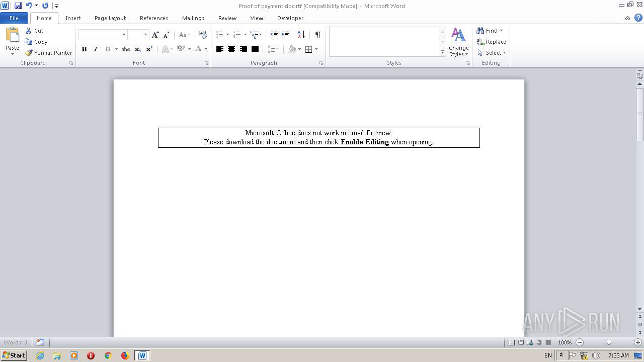The height and width of the screenshot is (362, 644).
Task: Open Change Styles menu
Action: pyautogui.click(x=458, y=42)
